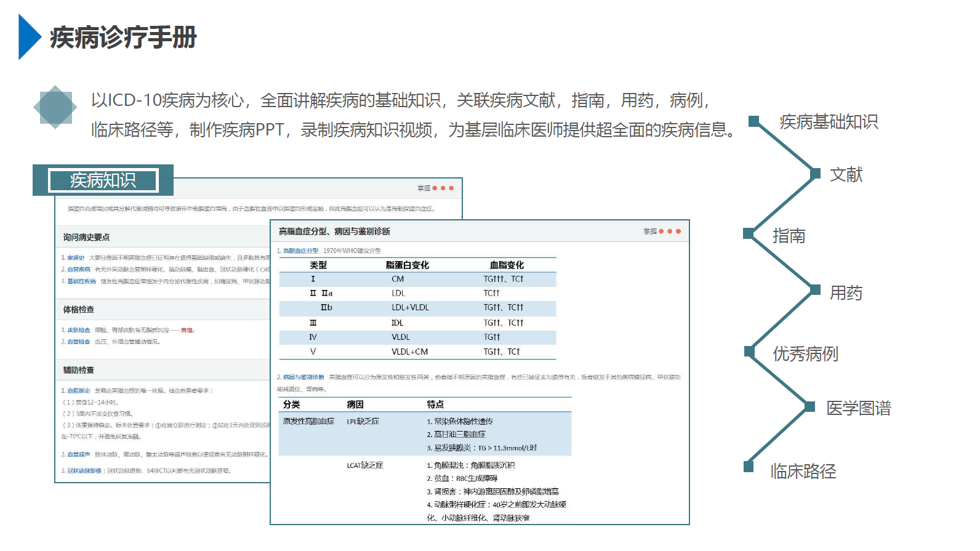Image resolution: width=980 pixels, height=551 pixels.
Task: Click the square marker beside 指南
Action: (749, 233)
